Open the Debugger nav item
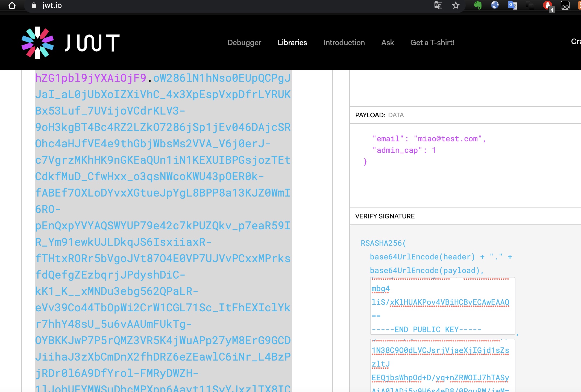Image resolution: width=581 pixels, height=392 pixels. tap(244, 43)
